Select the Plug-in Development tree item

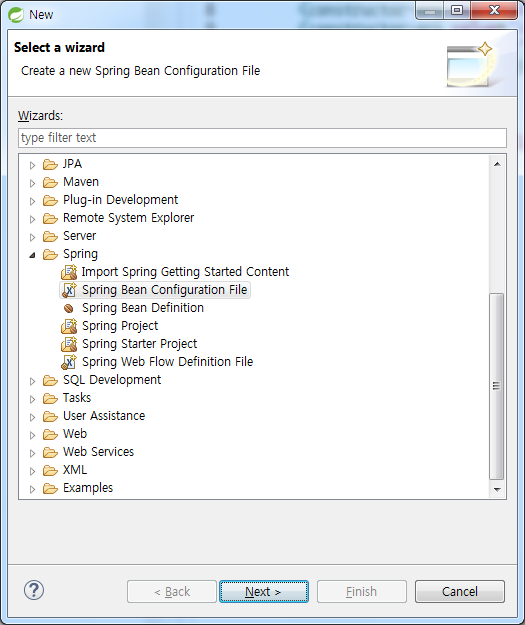pos(120,200)
